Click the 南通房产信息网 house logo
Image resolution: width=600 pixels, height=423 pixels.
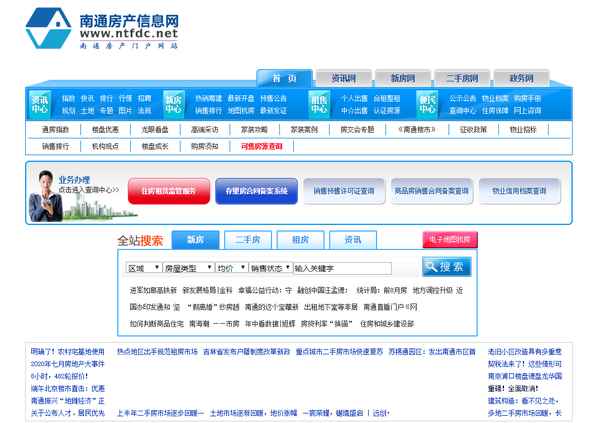[48, 30]
